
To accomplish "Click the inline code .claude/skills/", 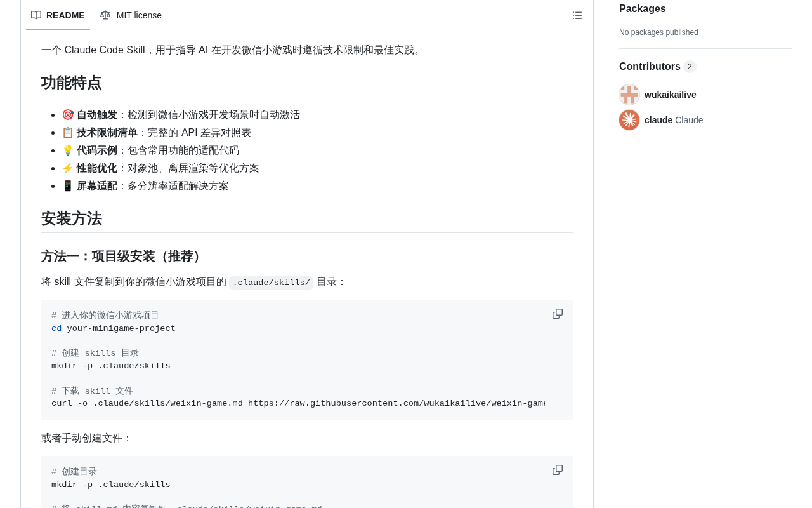I will click(x=272, y=283).
